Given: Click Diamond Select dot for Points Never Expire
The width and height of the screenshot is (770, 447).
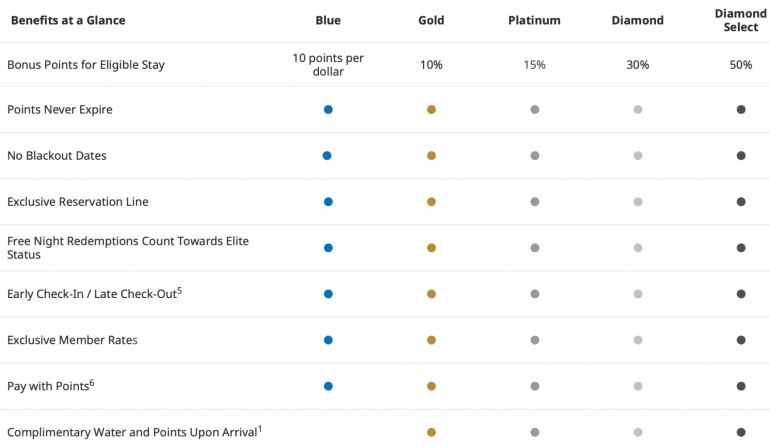Looking at the screenshot, I should tap(741, 110).
